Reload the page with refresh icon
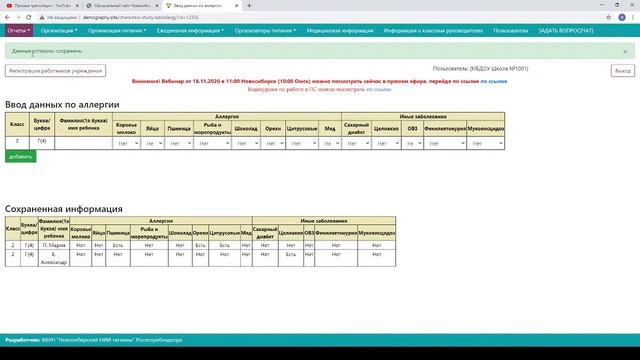The width and height of the screenshot is (640, 360). [x=29, y=18]
